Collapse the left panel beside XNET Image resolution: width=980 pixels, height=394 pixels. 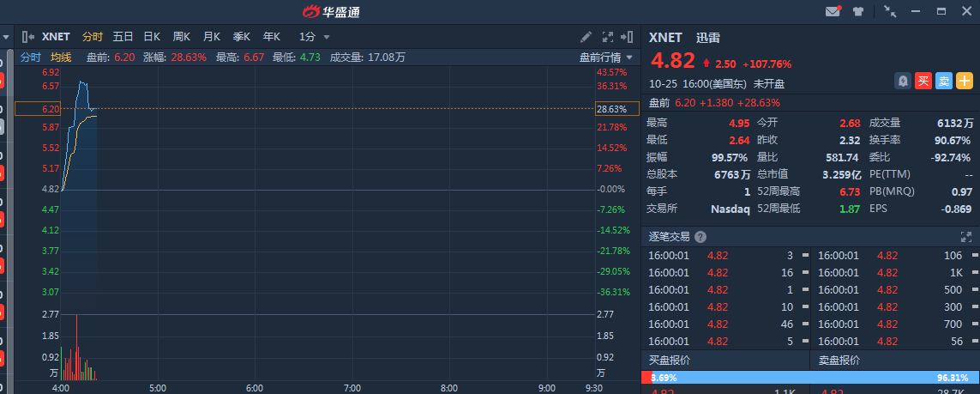(27, 37)
